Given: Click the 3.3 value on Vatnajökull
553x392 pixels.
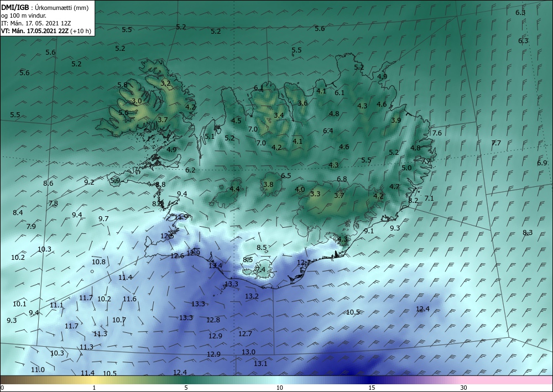Looking at the screenshot, I should (x=315, y=194).
